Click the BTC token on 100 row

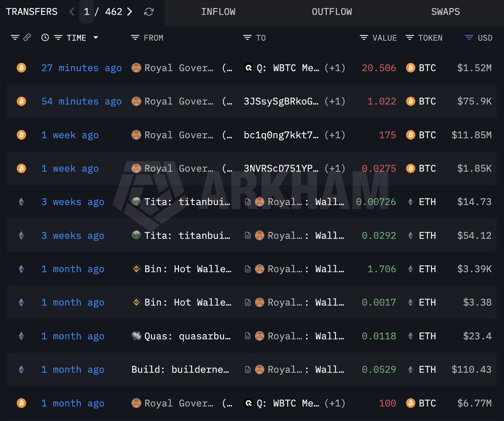(427, 403)
